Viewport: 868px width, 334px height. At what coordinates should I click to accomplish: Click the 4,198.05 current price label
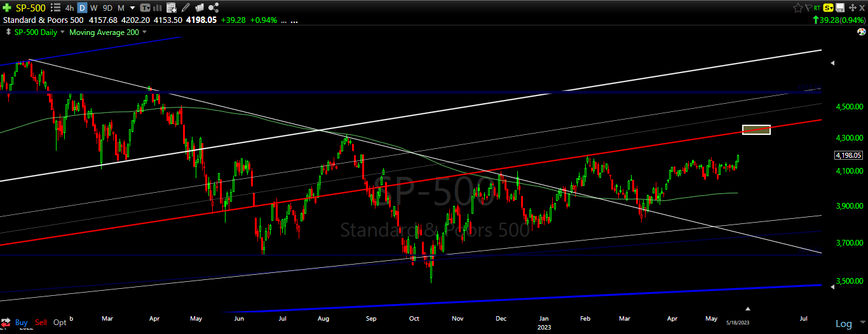848,155
